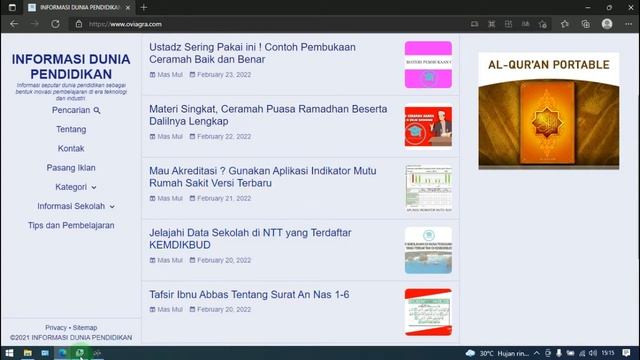
Task: Open article Jelajahi Data Sekolah di NTT
Action: click(250, 239)
